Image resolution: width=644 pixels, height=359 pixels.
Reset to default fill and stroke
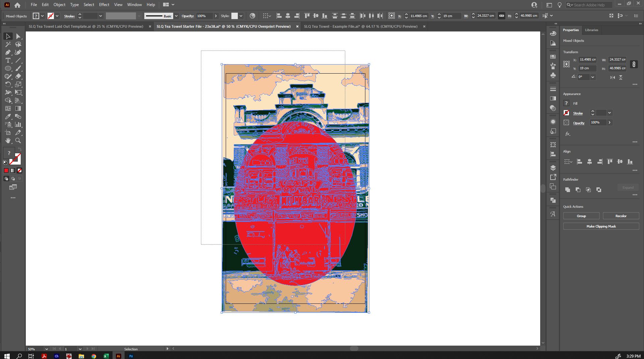(5, 163)
